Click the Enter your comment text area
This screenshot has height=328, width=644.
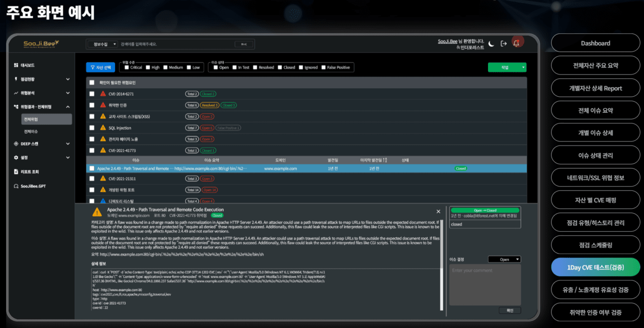pyautogui.click(x=485, y=285)
